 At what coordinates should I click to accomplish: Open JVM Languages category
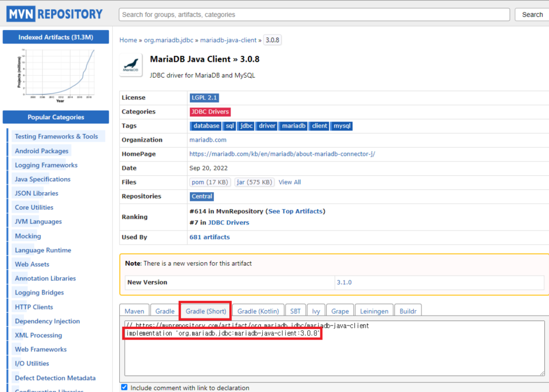pyautogui.click(x=38, y=222)
